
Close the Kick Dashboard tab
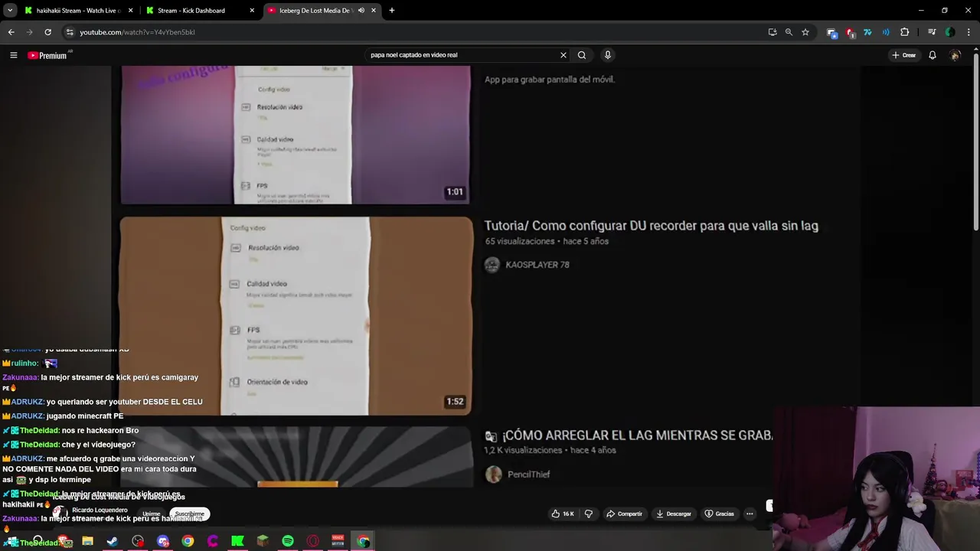coord(252,11)
